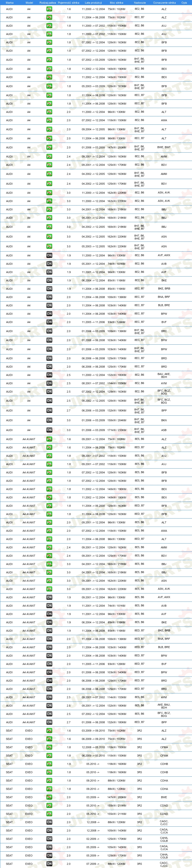Click diesel ON icon in Exeo CAGC, CJCC 3R2 row
Image resolution: width=192 pixels, height=868 pixels.
point(49,822)
